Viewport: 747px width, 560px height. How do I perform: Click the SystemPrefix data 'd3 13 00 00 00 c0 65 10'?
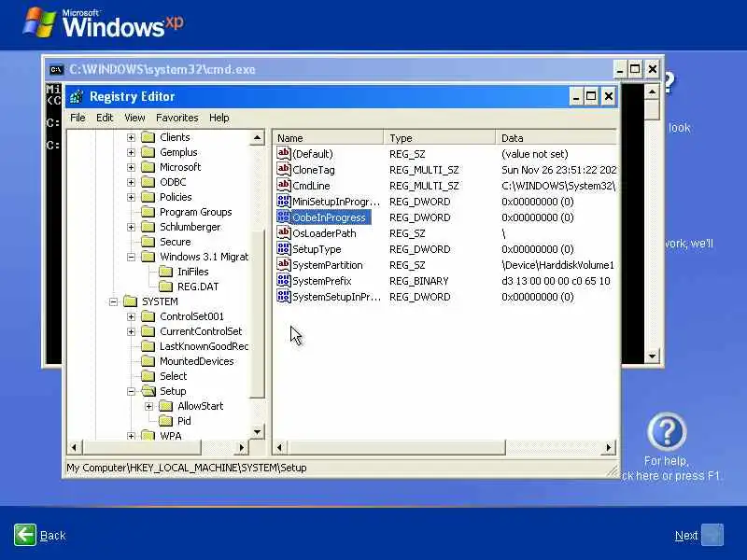[x=556, y=281]
